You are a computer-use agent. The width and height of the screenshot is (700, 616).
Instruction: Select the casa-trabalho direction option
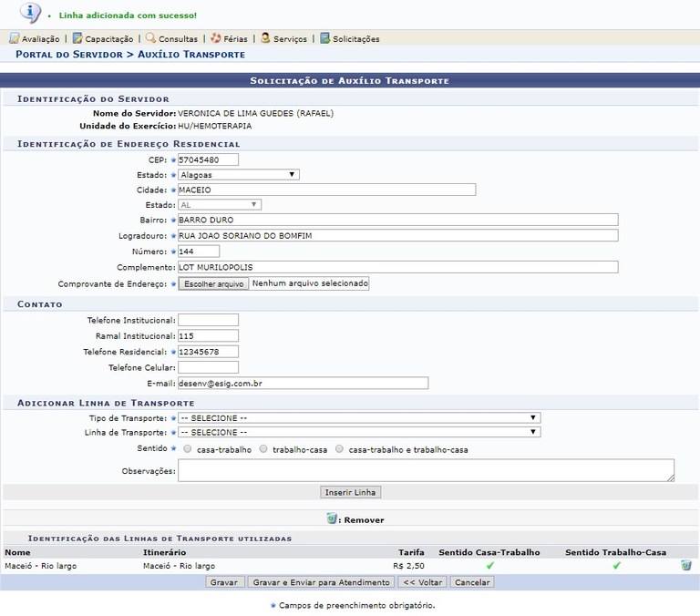[188, 449]
